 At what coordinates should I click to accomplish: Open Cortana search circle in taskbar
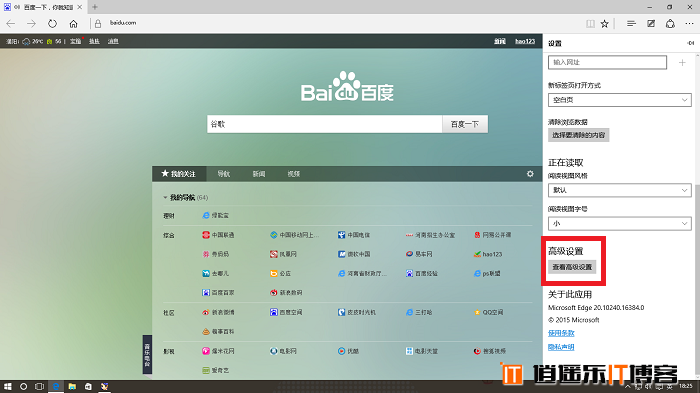click(23, 386)
